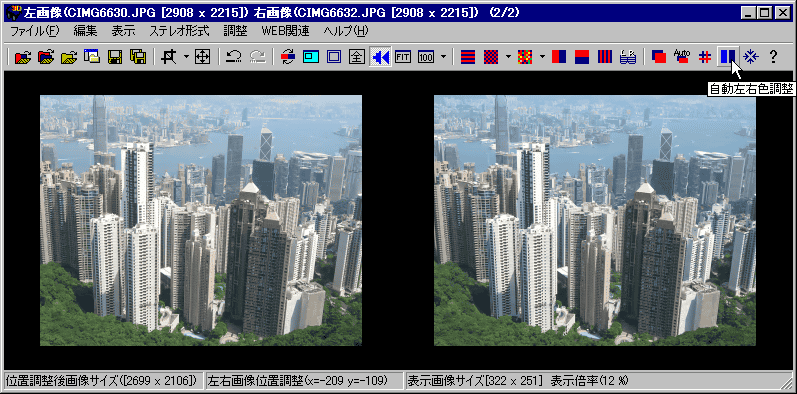Open the 調整 menu

[235, 31]
